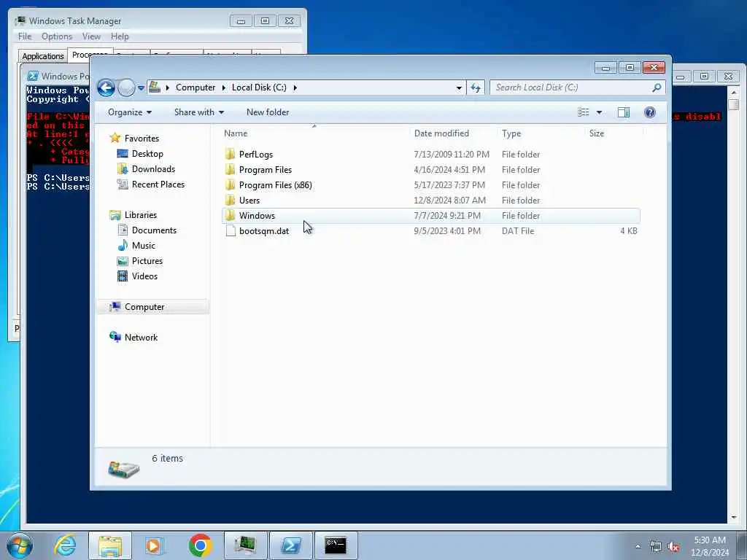Toggle the preview pane
This screenshot has width=747, height=560.
[x=624, y=112]
